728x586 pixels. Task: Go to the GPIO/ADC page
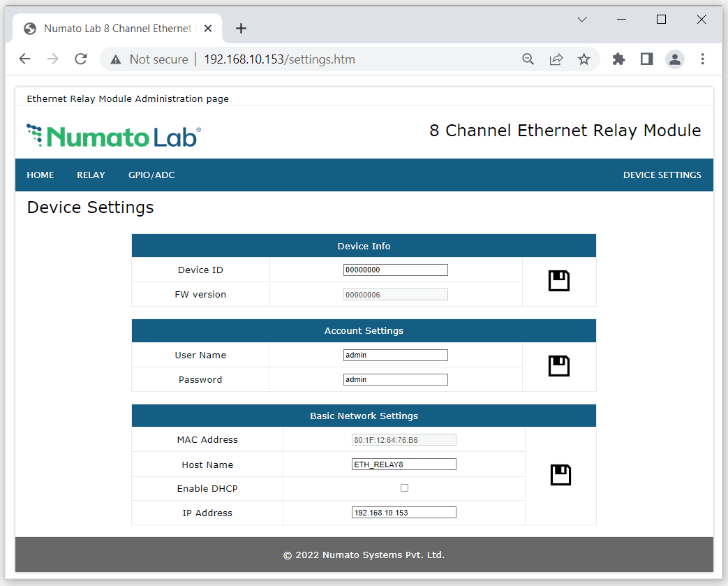[151, 175]
